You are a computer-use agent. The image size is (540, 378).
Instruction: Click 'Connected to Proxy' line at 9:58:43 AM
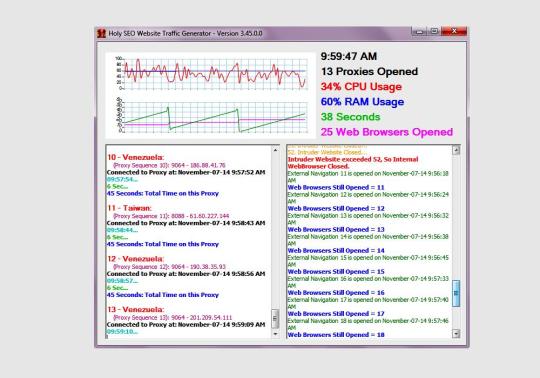(186, 223)
